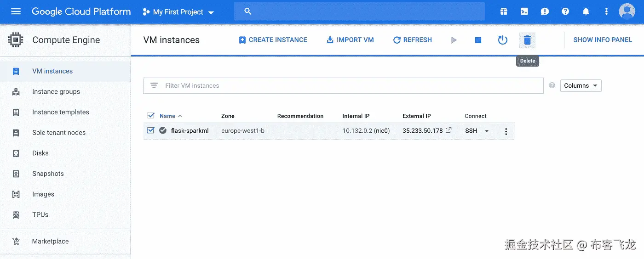
Task: Click the 10.132.0.2 (nic0) cell
Action: click(366, 131)
